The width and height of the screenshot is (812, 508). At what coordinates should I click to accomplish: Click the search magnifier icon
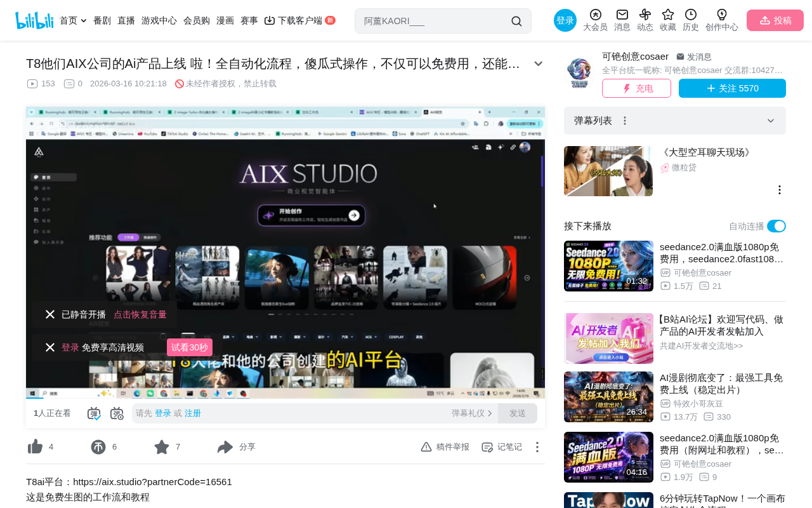tap(516, 21)
